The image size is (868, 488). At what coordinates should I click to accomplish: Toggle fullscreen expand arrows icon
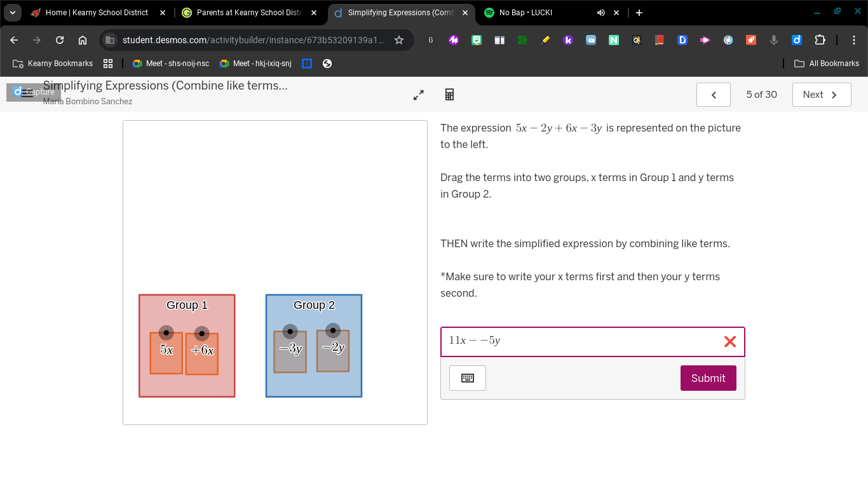coord(419,95)
